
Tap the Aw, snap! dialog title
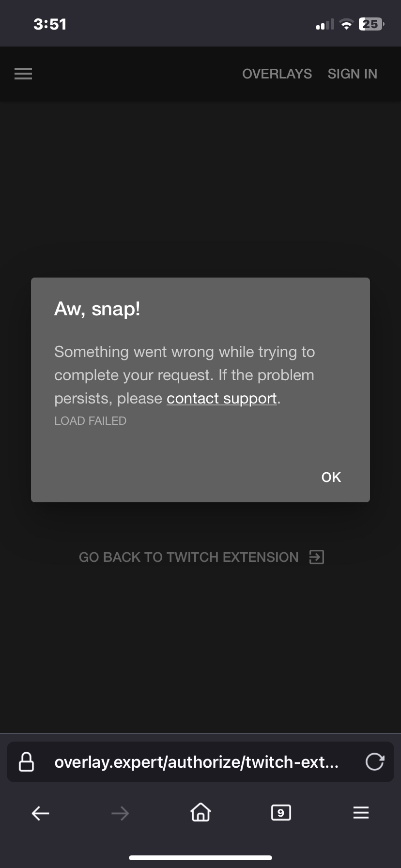(97, 309)
